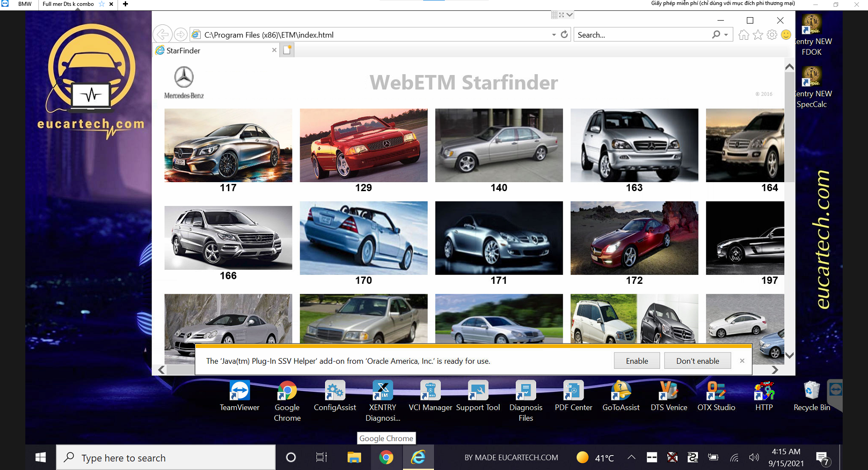Open a new IE tab
The width and height of the screenshot is (868, 470).
point(287,50)
